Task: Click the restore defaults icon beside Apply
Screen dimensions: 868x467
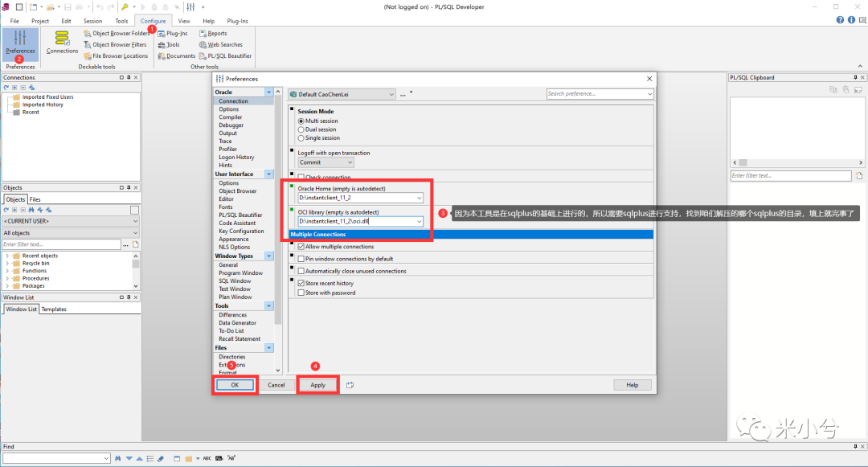Action: pyautogui.click(x=350, y=385)
